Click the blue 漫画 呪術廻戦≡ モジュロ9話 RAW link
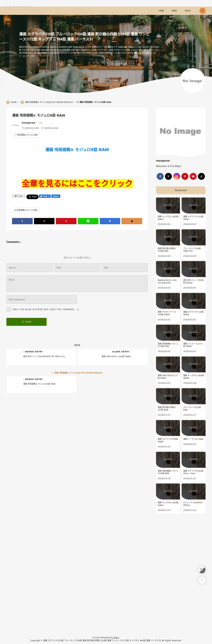 point(77,149)
